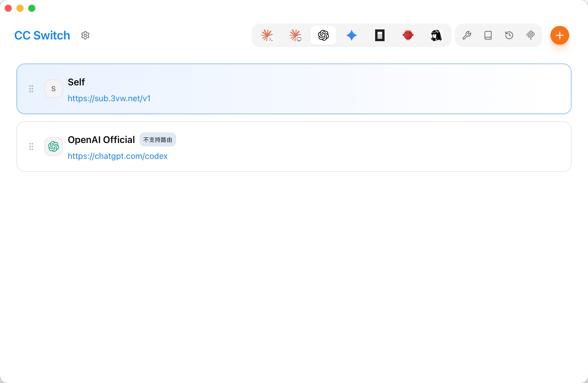This screenshot has width=588, height=383.
Task: Click the drag handle of Self provider
Action: pyautogui.click(x=31, y=89)
